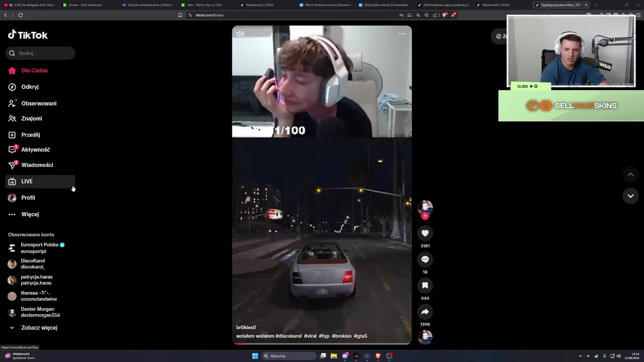
Task: Open br0kies0 author link
Action: (x=246, y=327)
